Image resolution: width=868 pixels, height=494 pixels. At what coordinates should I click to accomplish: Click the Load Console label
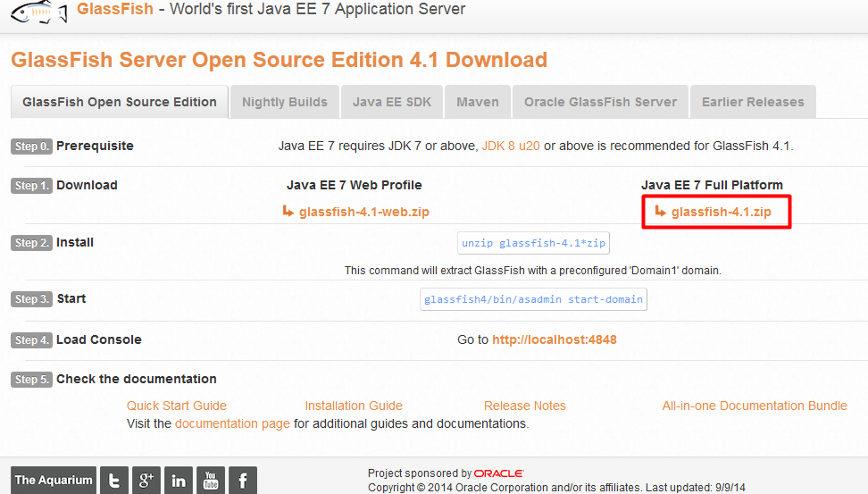coord(99,339)
